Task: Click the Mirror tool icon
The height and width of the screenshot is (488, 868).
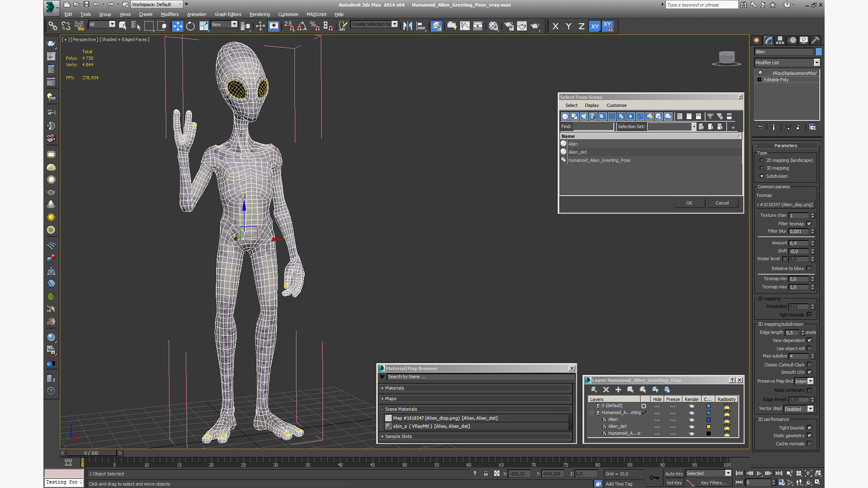Action: pos(407,26)
